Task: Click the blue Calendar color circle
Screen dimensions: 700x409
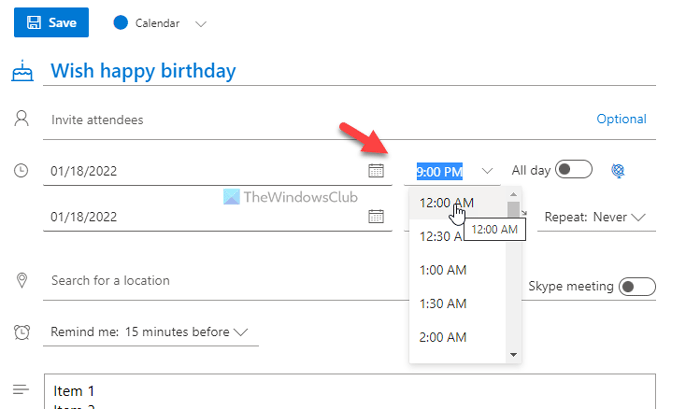Action: pos(122,22)
